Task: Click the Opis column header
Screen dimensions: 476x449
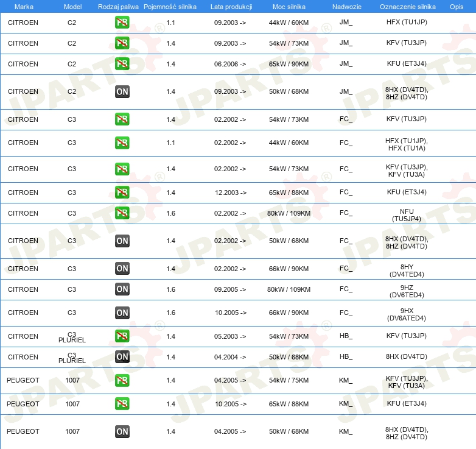Action: click(457, 7)
